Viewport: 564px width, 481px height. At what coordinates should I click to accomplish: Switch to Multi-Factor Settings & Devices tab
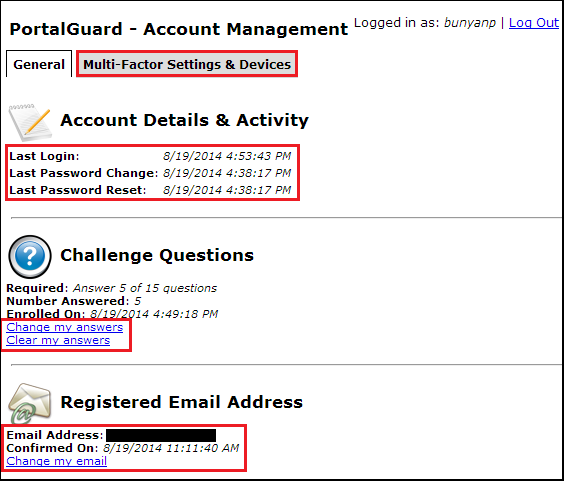187,64
